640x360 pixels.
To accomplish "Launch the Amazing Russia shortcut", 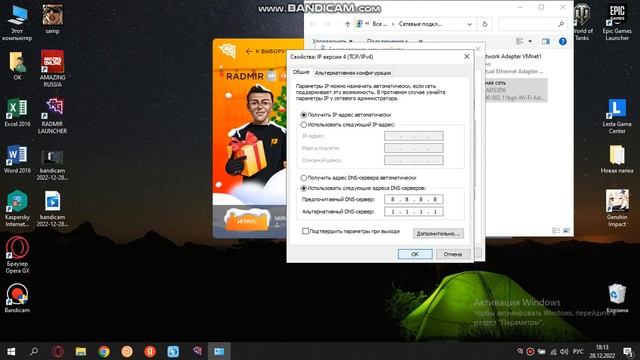I will pos(52,68).
